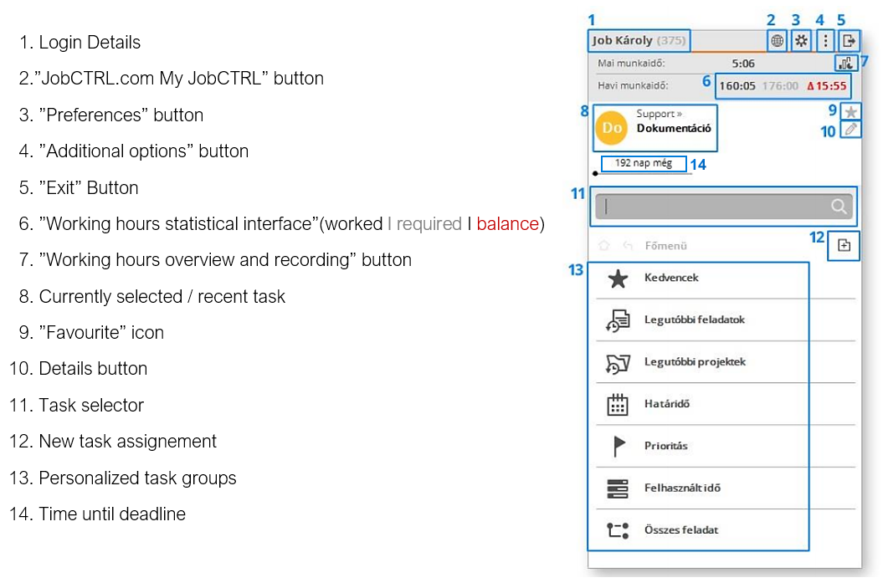Click the new task assignment icon

coord(844,246)
